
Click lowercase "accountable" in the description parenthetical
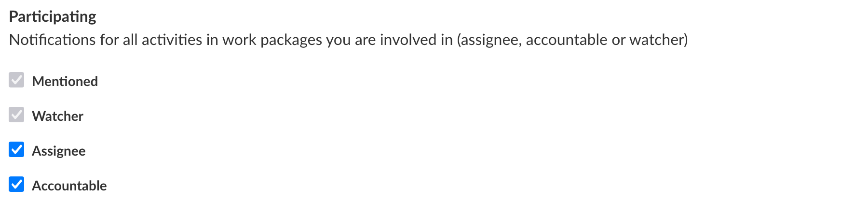567,40
